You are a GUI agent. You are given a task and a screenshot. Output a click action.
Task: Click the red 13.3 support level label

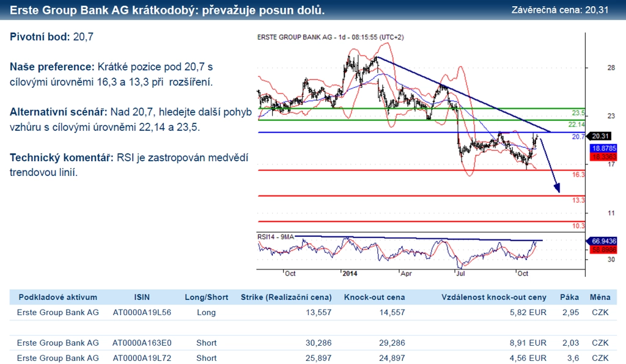coord(578,200)
